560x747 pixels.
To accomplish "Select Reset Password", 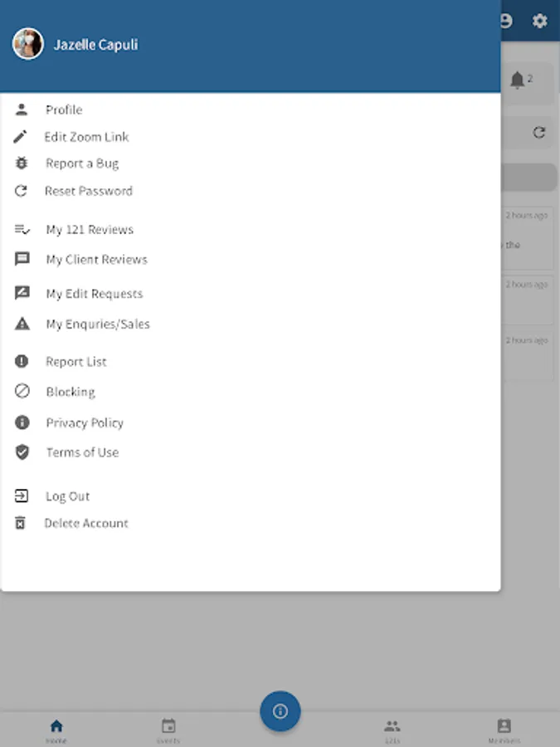I will [x=89, y=191].
